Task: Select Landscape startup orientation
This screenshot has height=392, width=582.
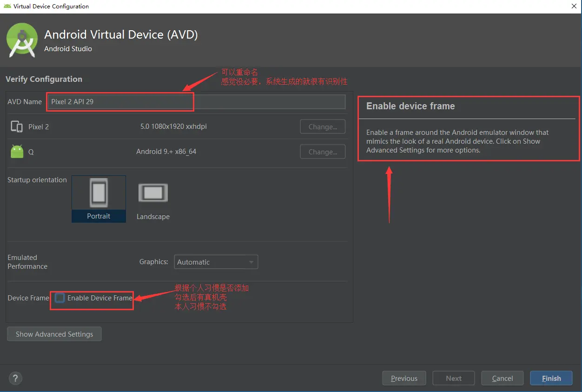Action: pyautogui.click(x=153, y=201)
